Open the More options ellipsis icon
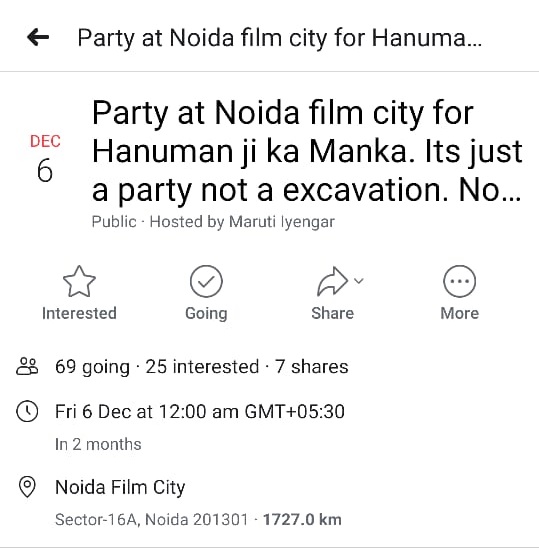The height and width of the screenshot is (548, 539). (x=459, y=281)
